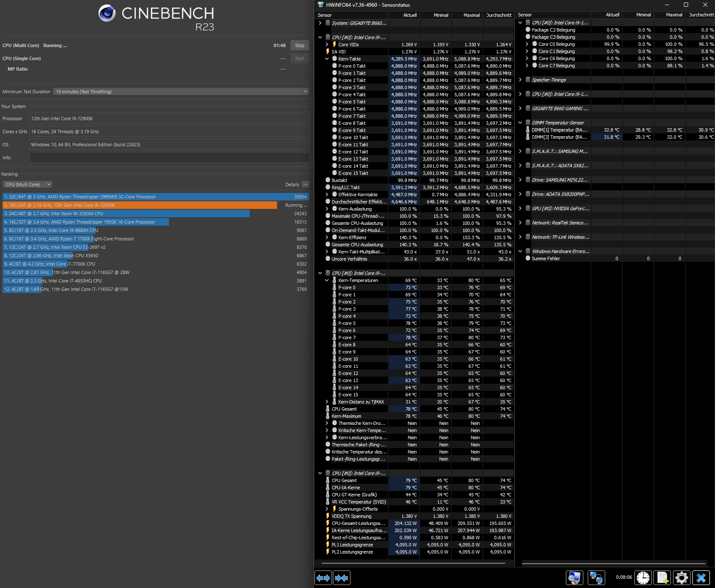
Task: Expand the S.M.A.R.T.: ADATA SX82 sensor group
Action: (x=520, y=166)
